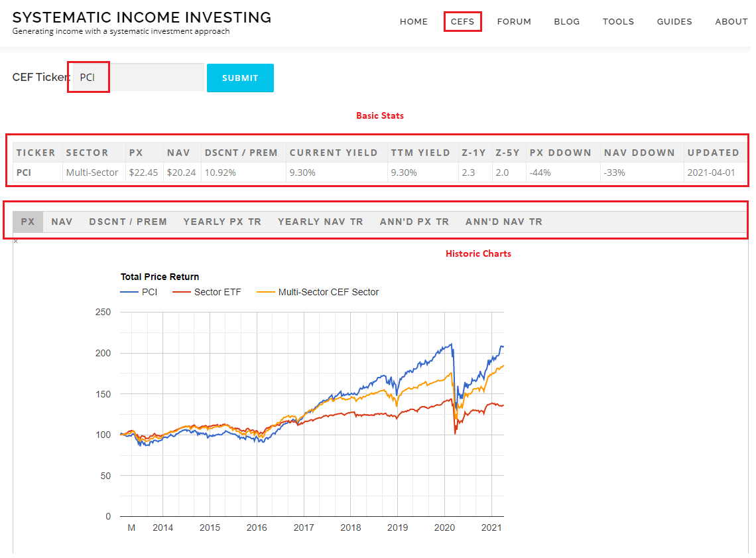The width and height of the screenshot is (756, 558).
Task: Open the ABOUT page link
Action: (x=731, y=22)
